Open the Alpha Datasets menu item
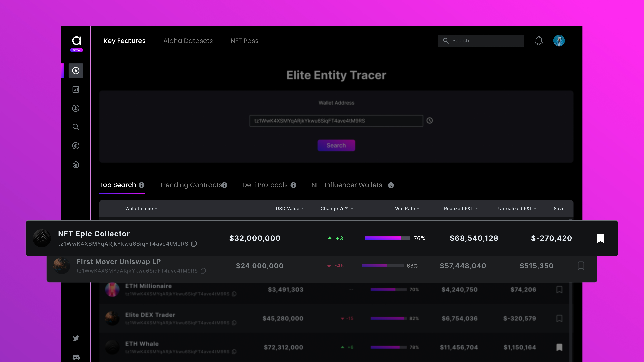 pyautogui.click(x=188, y=41)
